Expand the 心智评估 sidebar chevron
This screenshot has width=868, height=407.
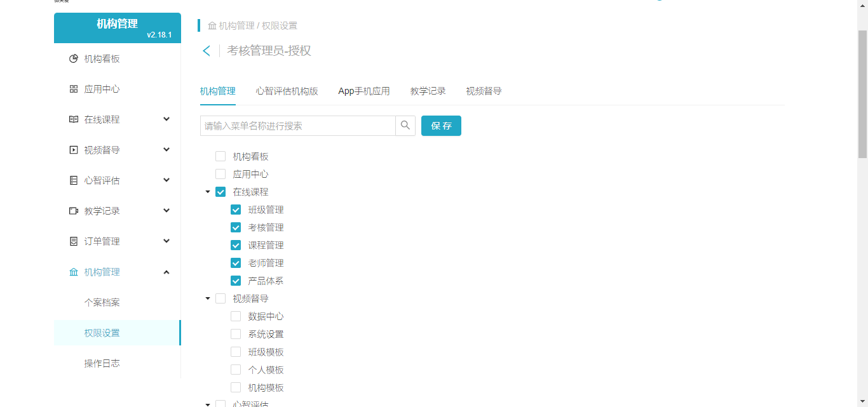(x=166, y=180)
